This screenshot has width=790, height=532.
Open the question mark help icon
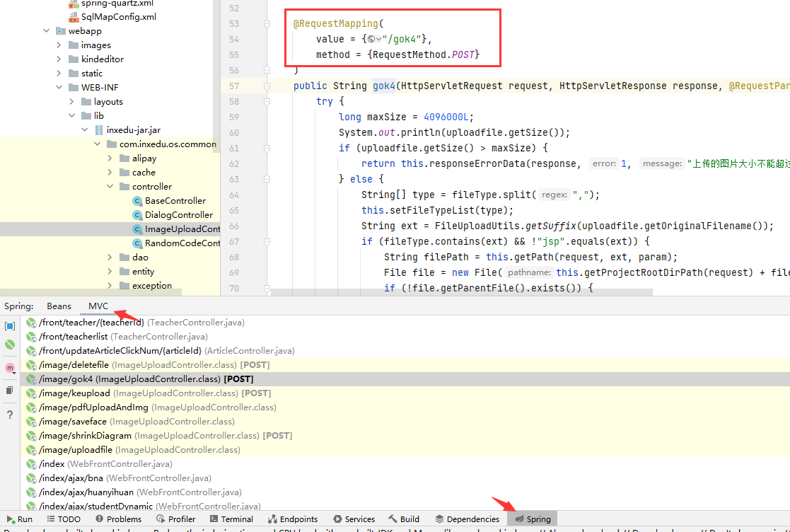pos(10,415)
